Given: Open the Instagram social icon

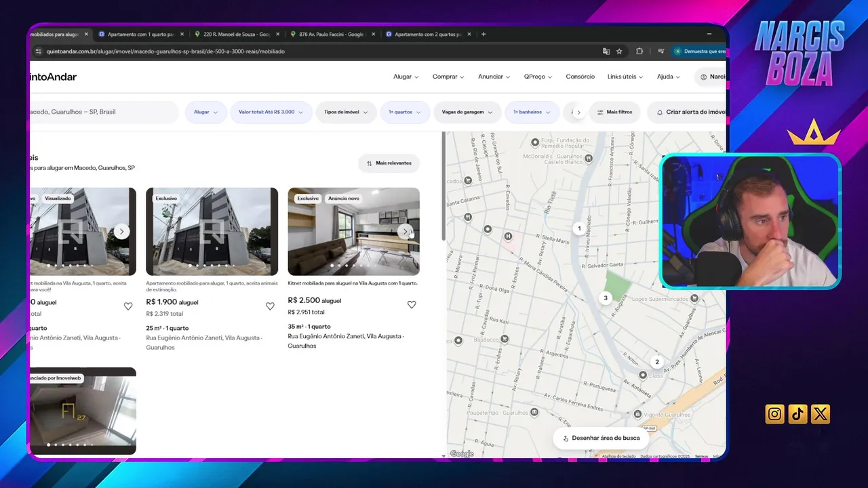Looking at the screenshot, I should [775, 413].
